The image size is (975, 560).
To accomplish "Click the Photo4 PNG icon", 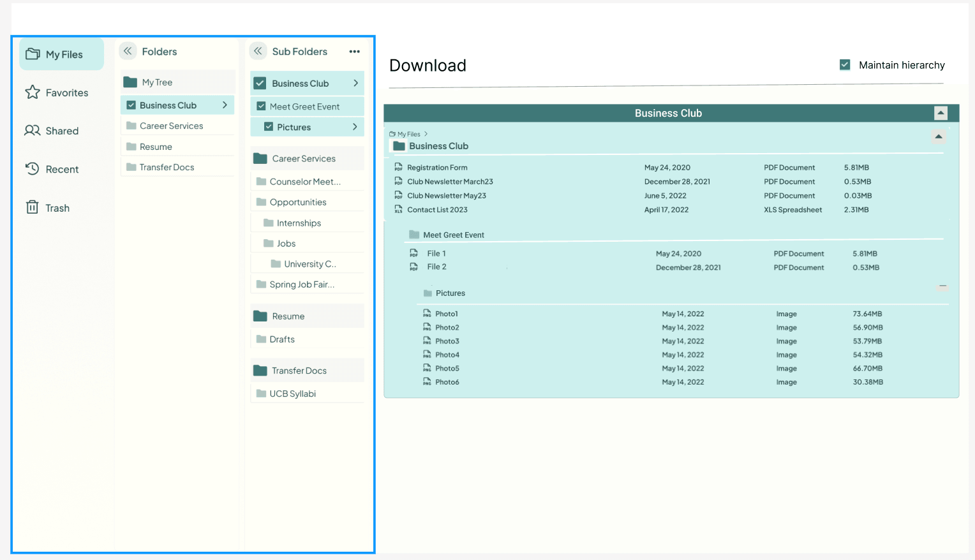I will (427, 355).
